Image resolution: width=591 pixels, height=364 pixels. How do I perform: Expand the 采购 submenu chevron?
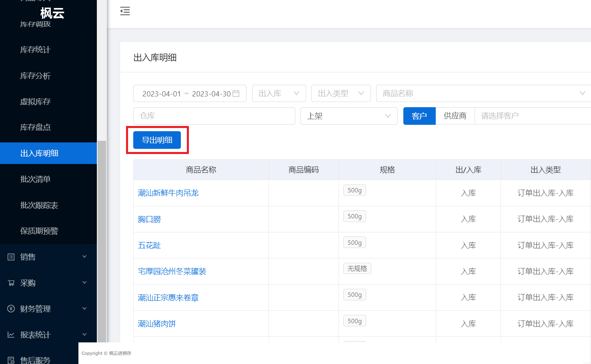click(x=84, y=282)
